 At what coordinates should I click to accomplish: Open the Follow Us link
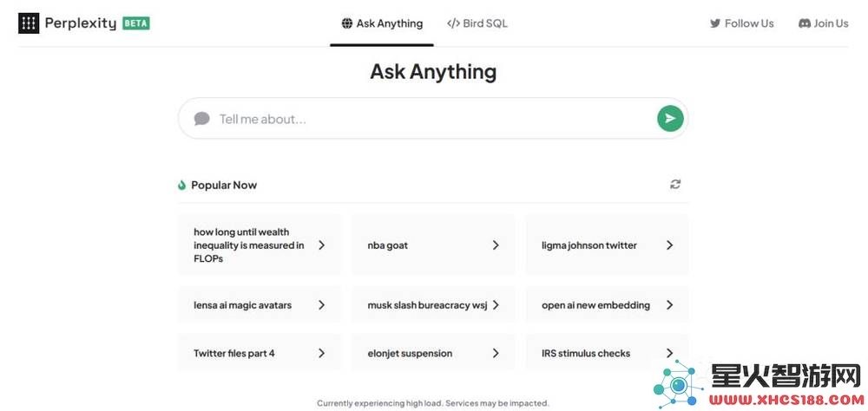pyautogui.click(x=742, y=23)
